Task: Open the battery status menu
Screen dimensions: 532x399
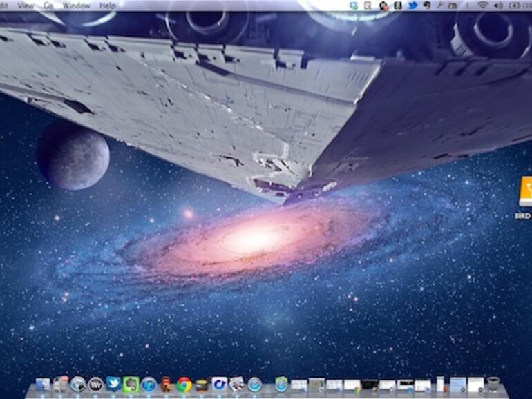Action: click(514, 6)
